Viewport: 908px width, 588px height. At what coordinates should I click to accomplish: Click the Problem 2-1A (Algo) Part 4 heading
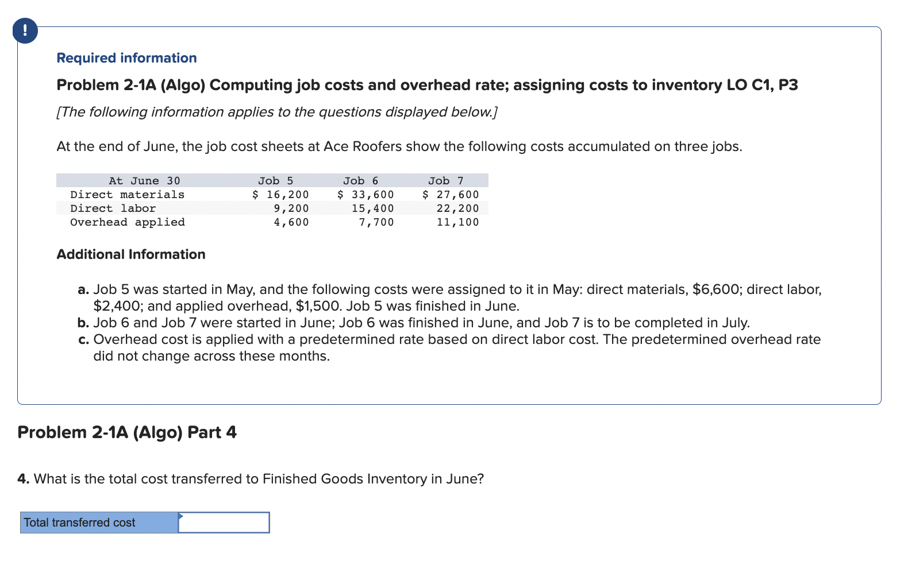(126, 432)
